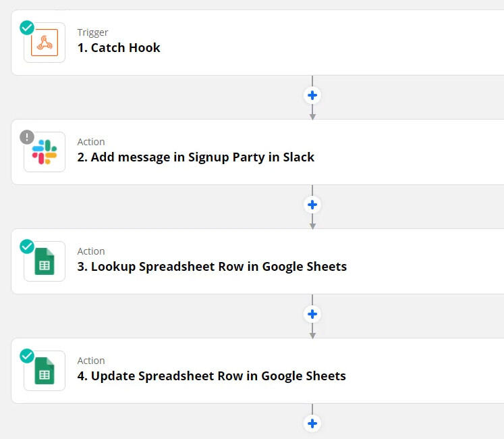Add a step after Catch Hook trigger

coord(312,95)
